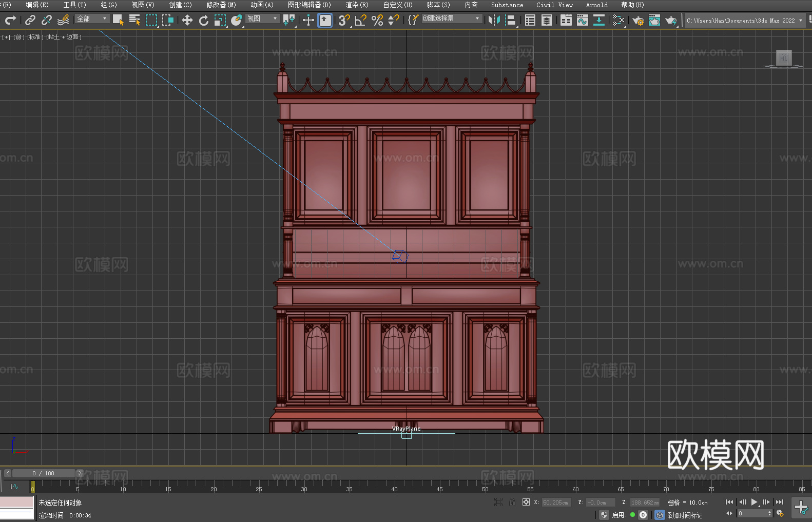Select the Unlink Selection tool
This screenshot has width=812, height=522.
coord(47,20)
